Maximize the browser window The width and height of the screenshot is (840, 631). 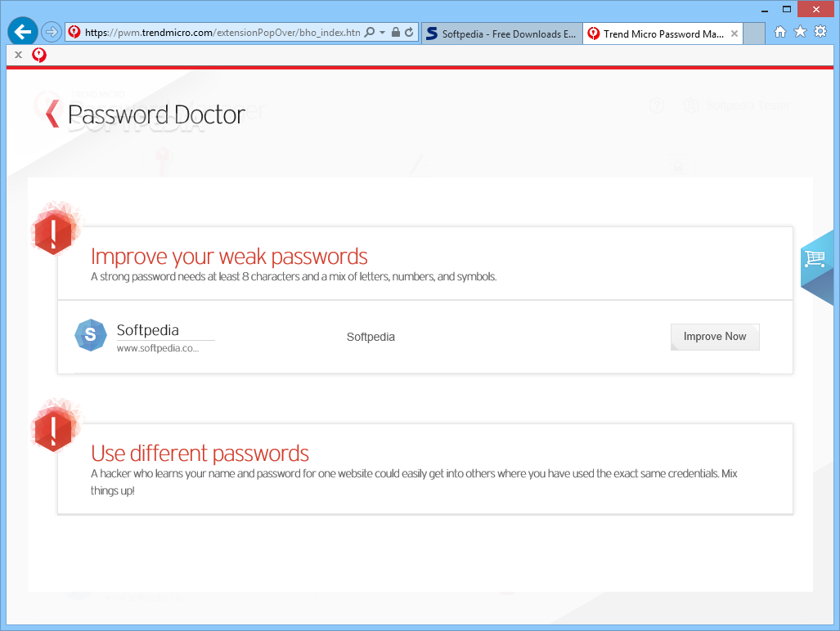[787, 9]
